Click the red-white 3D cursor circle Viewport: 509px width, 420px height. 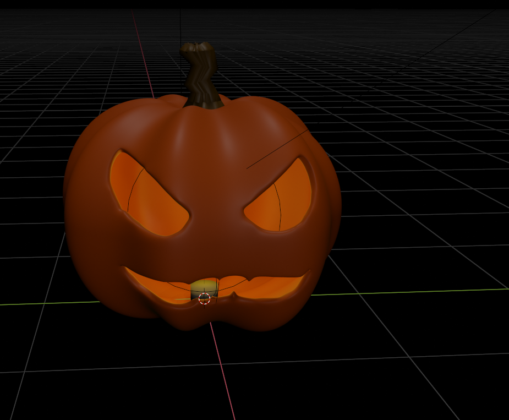click(x=204, y=298)
